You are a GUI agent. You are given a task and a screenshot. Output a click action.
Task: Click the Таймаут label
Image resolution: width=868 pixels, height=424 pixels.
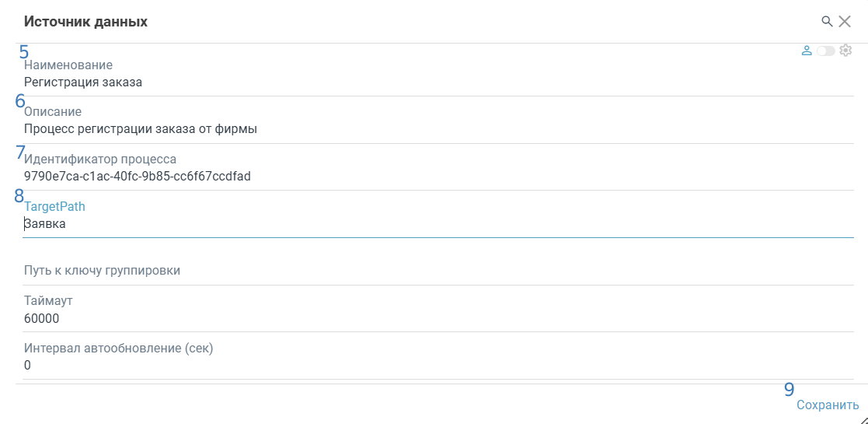(x=48, y=301)
